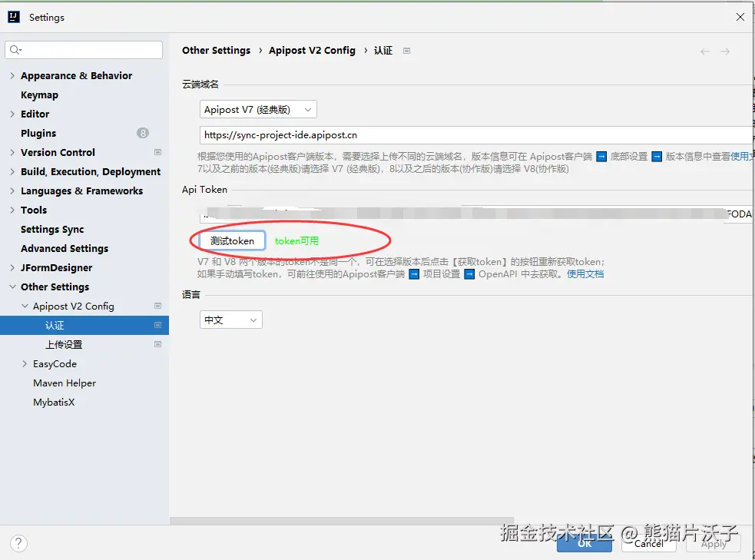The image size is (755, 560).
Task: Click the search magnifier icon in the settings search box
Action: [x=15, y=50]
